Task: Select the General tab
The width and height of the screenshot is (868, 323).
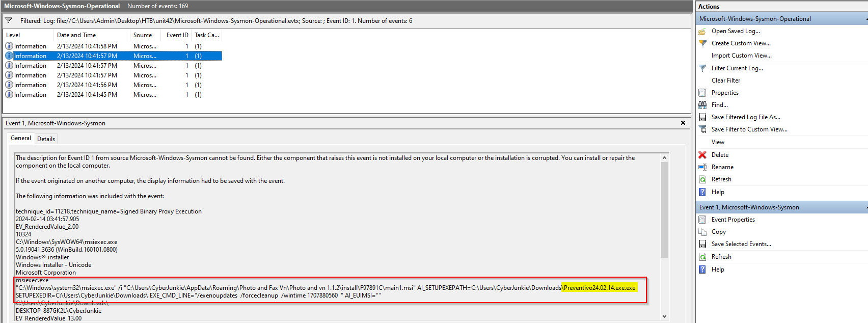Action: point(21,138)
